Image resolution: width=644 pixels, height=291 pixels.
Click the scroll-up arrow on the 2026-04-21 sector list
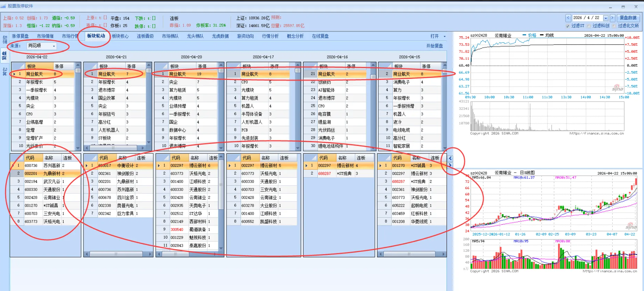(x=148, y=65)
